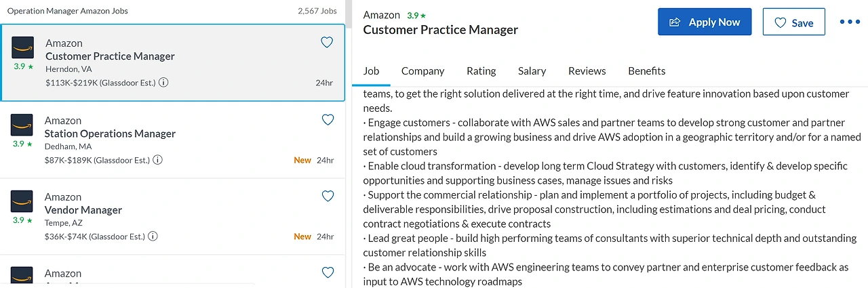Image resolution: width=868 pixels, height=288 pixels.
Task: Click info icon beside $113K-$219K salary estimate
Action: point(163,83)
